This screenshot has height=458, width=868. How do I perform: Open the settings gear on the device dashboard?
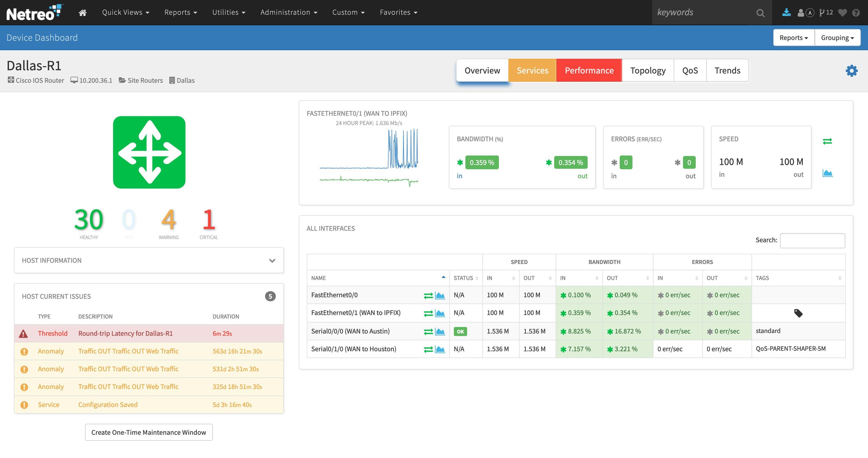pyautogui.click(x=851, y=71)
